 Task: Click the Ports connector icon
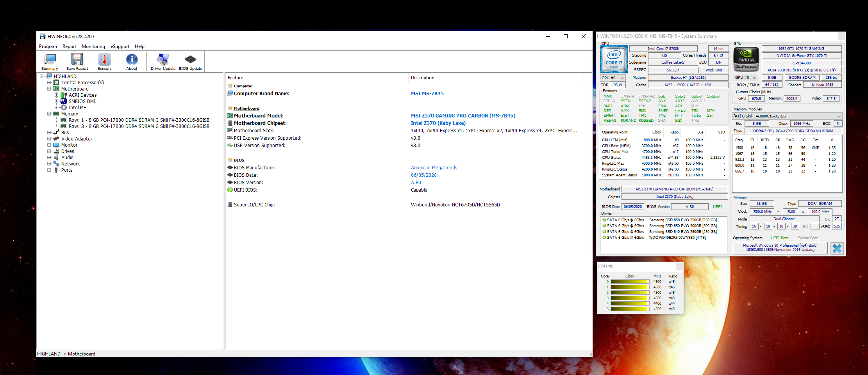(x=56, y=170)
